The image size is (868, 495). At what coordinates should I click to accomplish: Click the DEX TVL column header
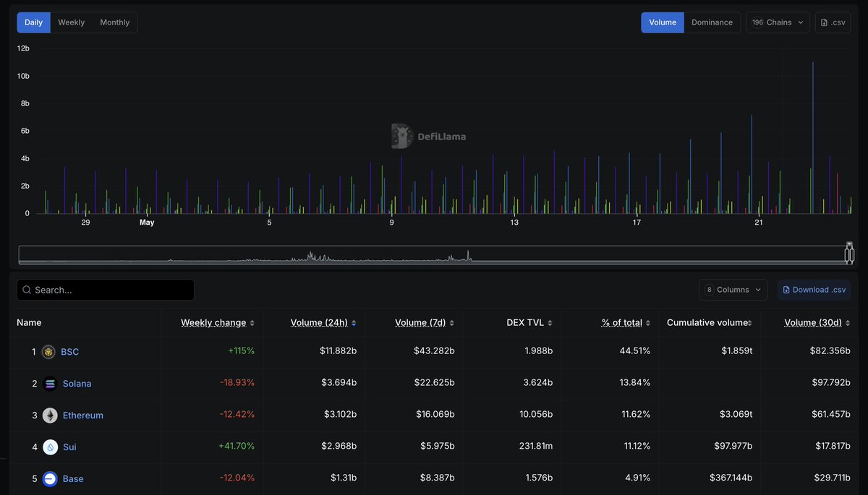[x=525, y=323]
